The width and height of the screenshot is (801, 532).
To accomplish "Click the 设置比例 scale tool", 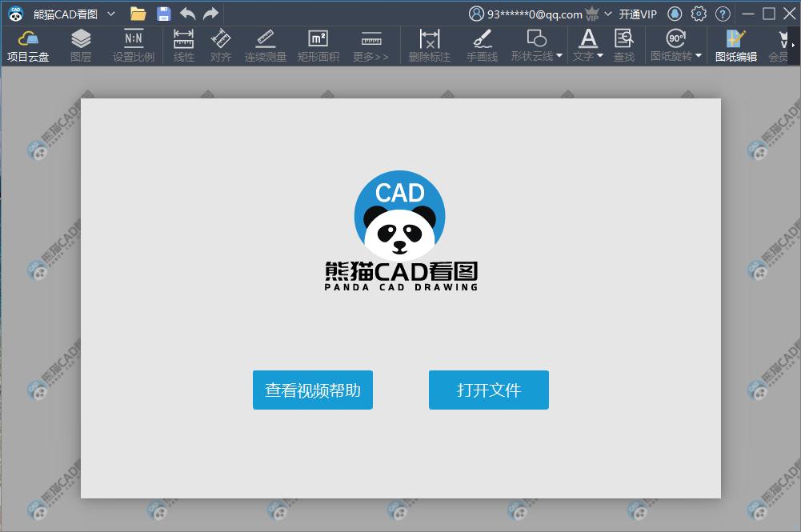I will (x=134, y=46).
